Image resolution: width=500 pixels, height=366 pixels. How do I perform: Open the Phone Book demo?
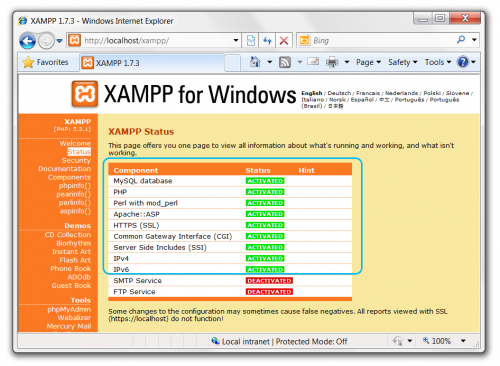click(70, 268)
